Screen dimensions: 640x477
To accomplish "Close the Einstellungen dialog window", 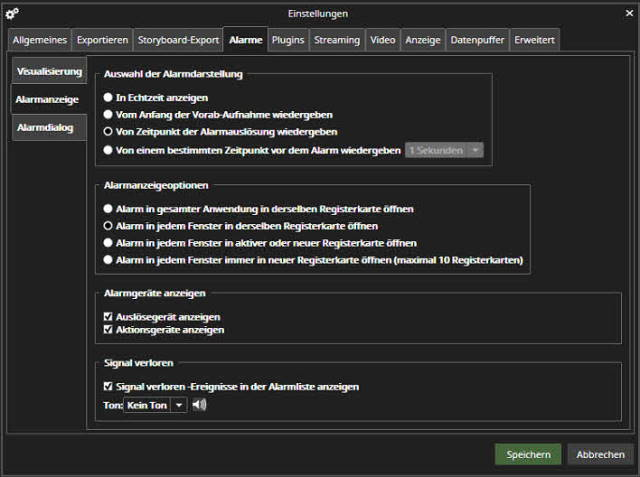I will [627, 13].
